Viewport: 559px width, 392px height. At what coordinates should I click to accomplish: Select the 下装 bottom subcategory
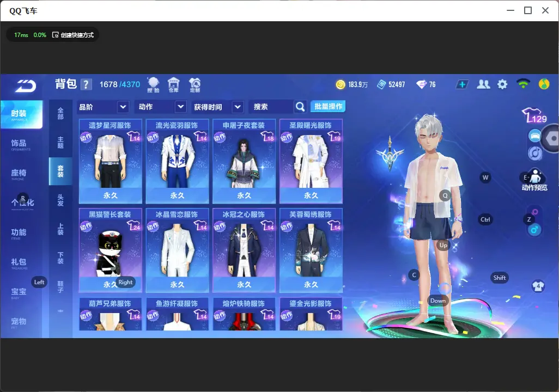[60, 258]
